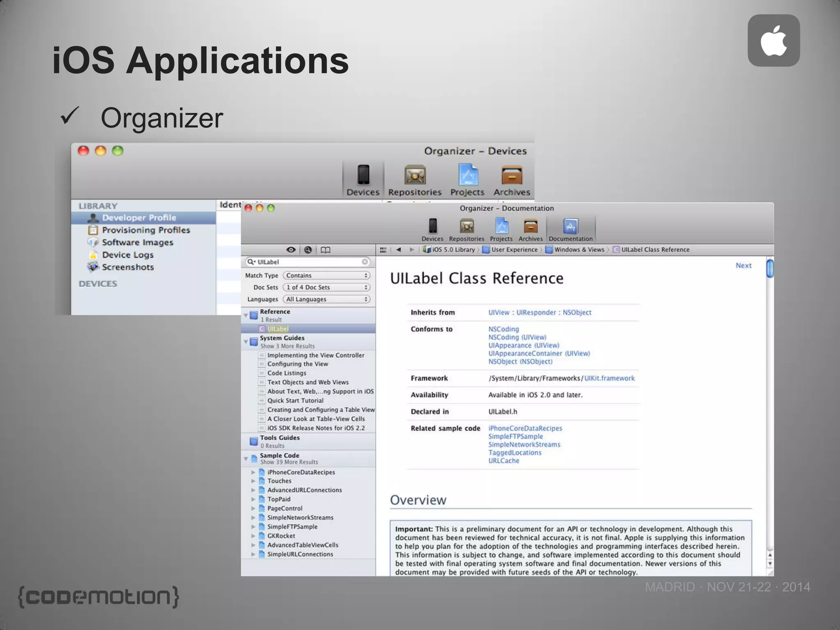Open the Doc Sets dropdown
Image resolution: width=840 pixels, height=630 pixels.
click(326, 287)
